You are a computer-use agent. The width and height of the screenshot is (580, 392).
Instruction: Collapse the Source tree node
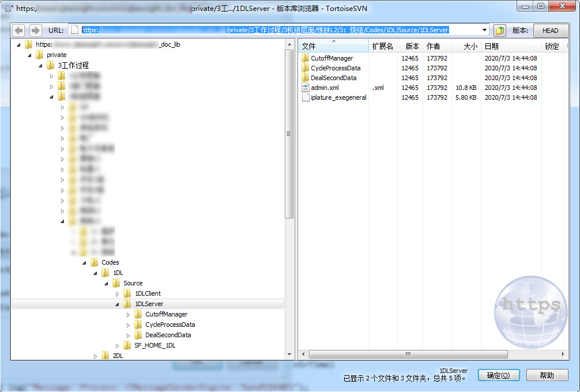pos(106,282)
